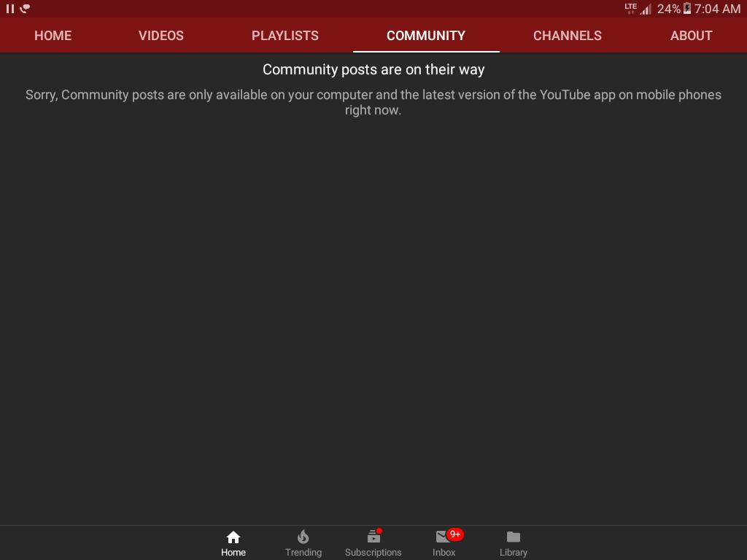This screenshot has width=747, height=560.
Task: Select the COMMUNITY tab
Action: 426,35
